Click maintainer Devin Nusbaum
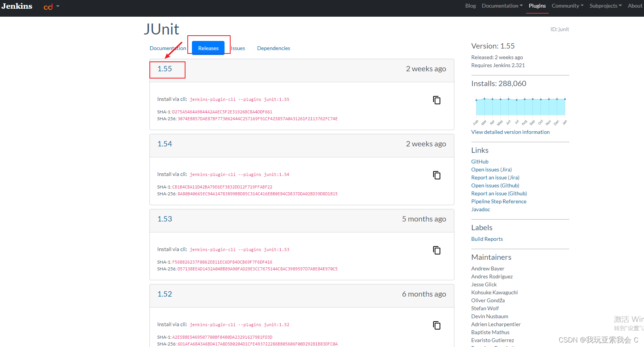The image size is (644, 347). (490, 316)
